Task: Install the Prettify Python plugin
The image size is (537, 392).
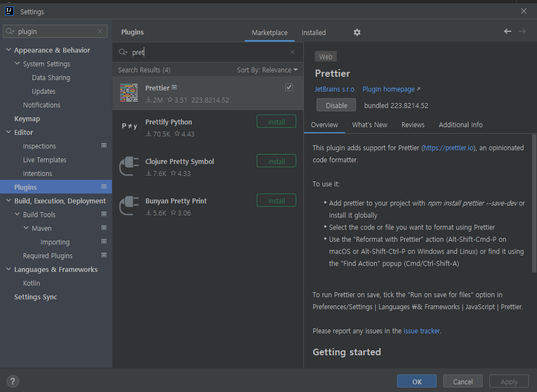Action: coord(276,122)
